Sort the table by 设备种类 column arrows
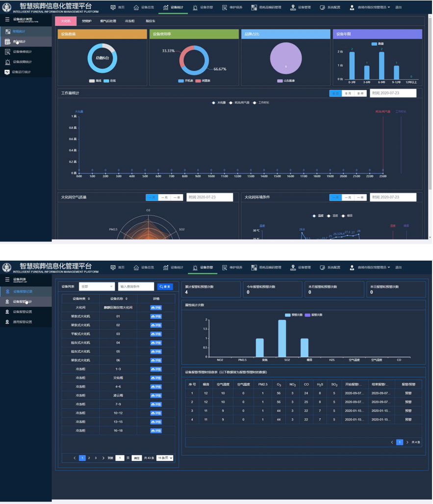The height and width of the screenshot is (504, 433). pyautogui.click(x=89, y=298)
